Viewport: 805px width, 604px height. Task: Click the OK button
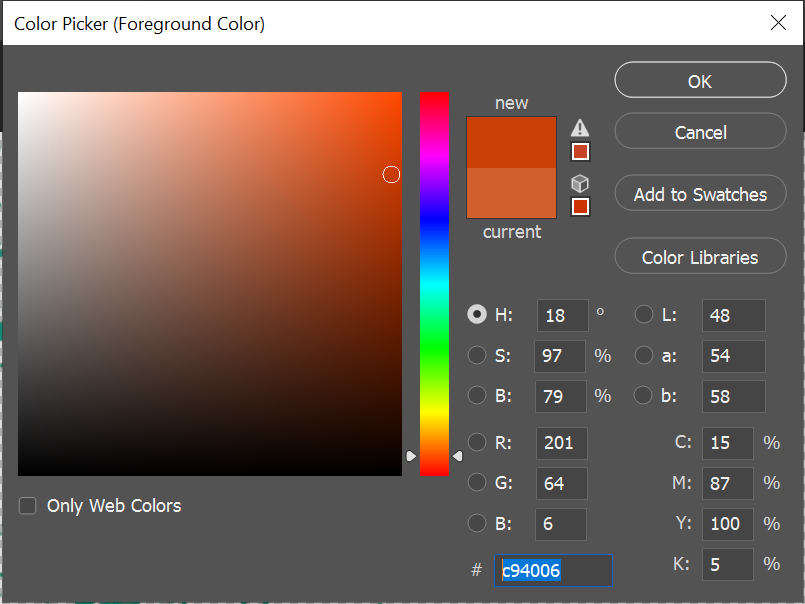tap(700, 80)
